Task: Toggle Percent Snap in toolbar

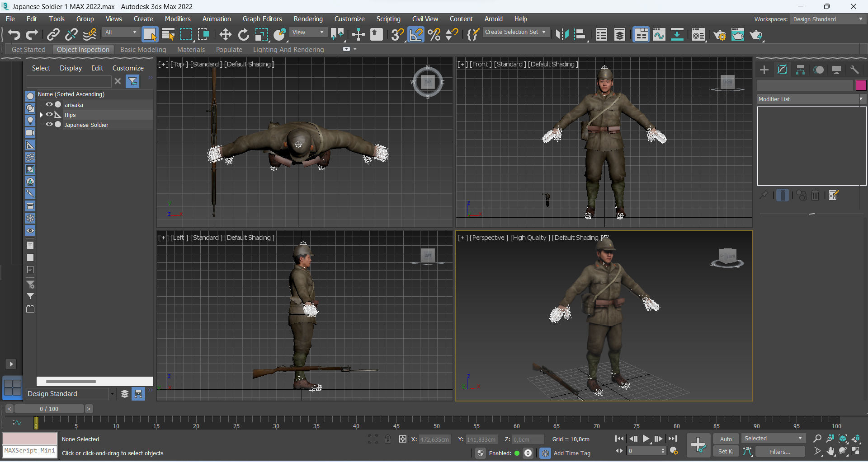Action: (x=434, y=34)
